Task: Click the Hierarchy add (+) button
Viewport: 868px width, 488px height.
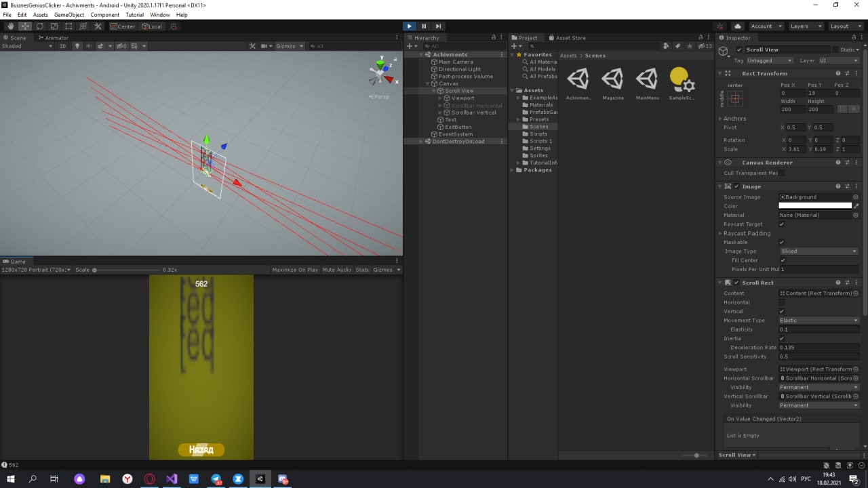Action: (x=411, y=46)
